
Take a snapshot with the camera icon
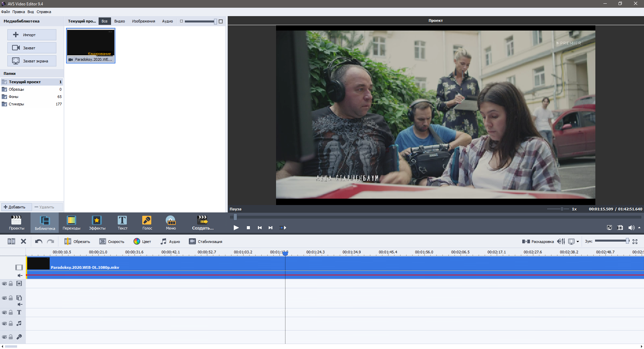coord(620,228)
